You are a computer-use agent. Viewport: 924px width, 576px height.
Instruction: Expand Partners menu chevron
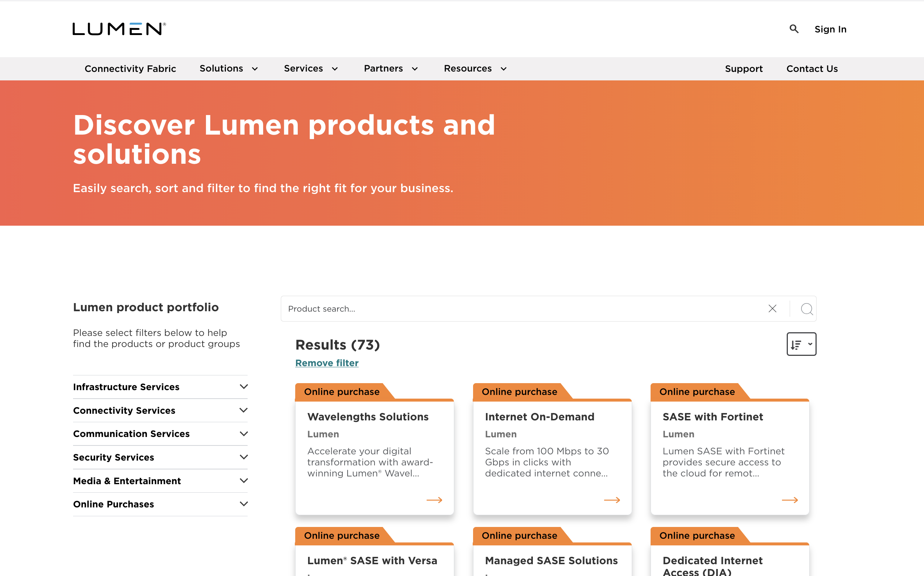(415, 69)
